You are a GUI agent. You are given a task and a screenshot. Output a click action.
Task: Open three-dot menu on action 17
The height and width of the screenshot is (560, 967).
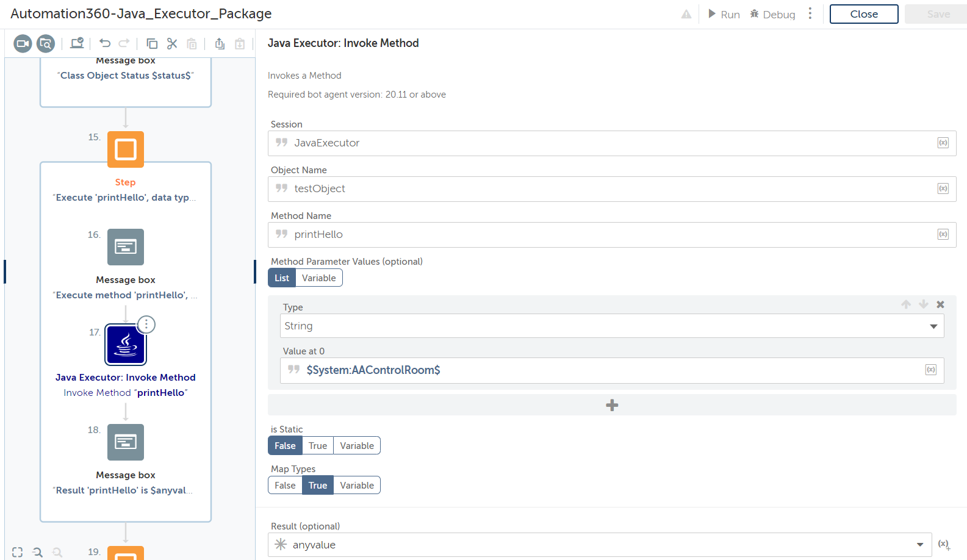tap(146, 325)
